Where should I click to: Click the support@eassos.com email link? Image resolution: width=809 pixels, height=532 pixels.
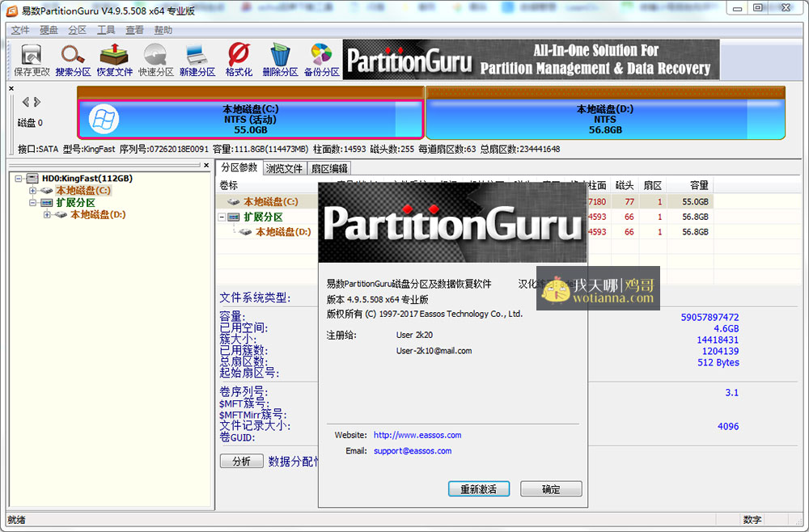[x=413, y=451]
